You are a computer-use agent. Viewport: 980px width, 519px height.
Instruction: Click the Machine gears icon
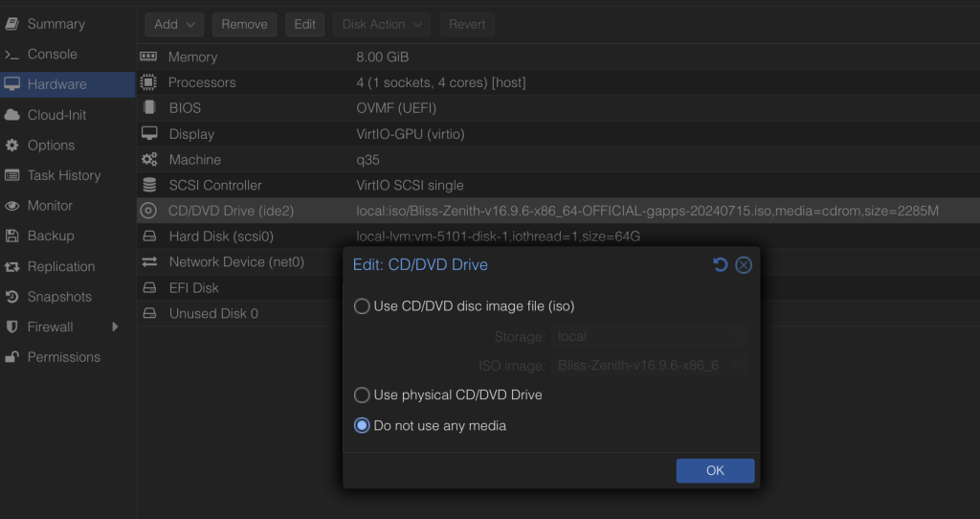149,160
